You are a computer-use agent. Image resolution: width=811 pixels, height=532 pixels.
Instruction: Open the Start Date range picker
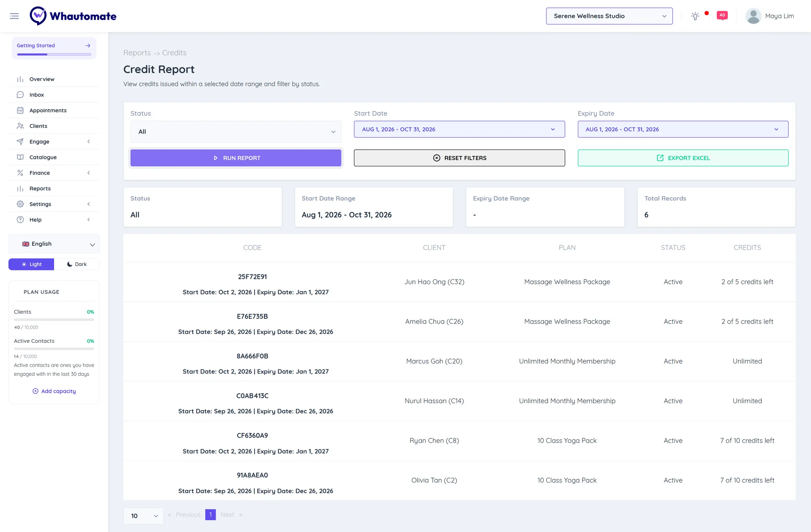pos(459,129)
